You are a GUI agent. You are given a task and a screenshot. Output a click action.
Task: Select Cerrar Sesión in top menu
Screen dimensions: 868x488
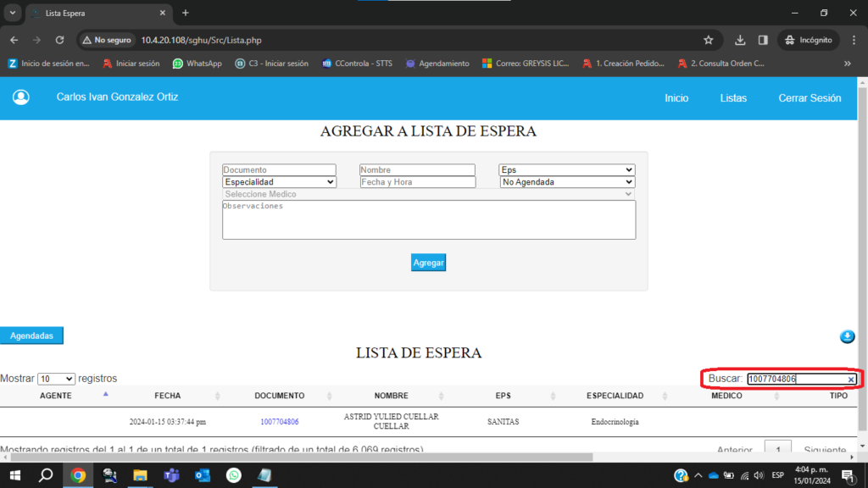click(810, 98)
